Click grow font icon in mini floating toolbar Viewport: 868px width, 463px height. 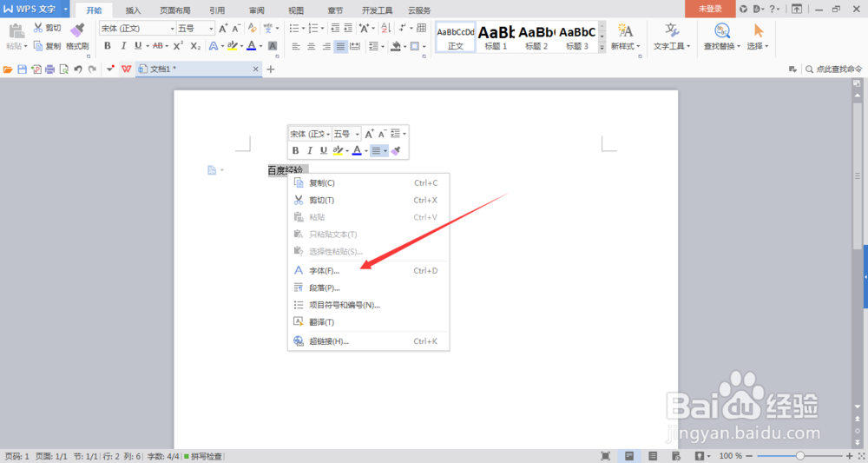pos(369,134)
